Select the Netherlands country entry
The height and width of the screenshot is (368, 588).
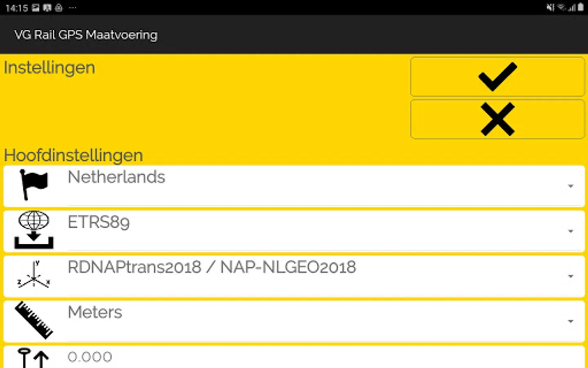click(116, 177)
